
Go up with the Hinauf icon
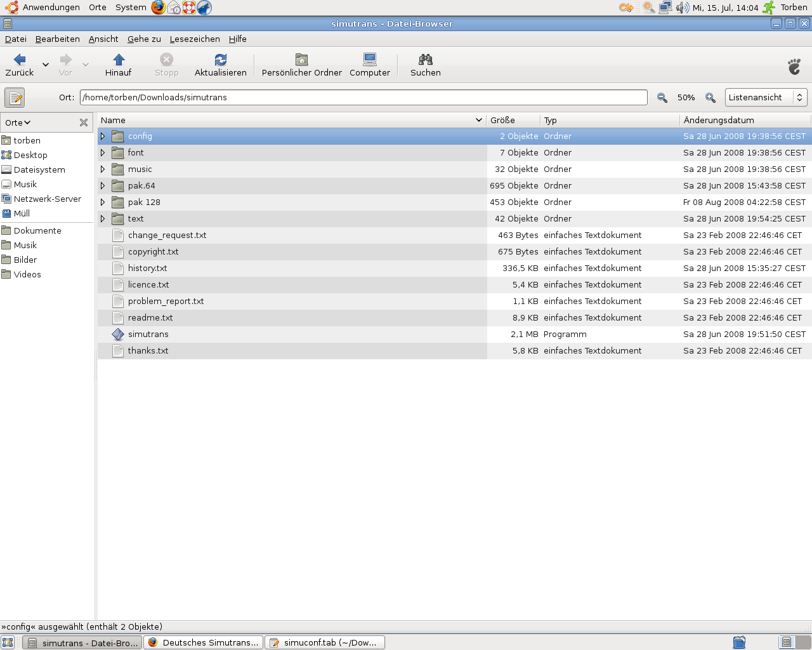tap(119, 60)
